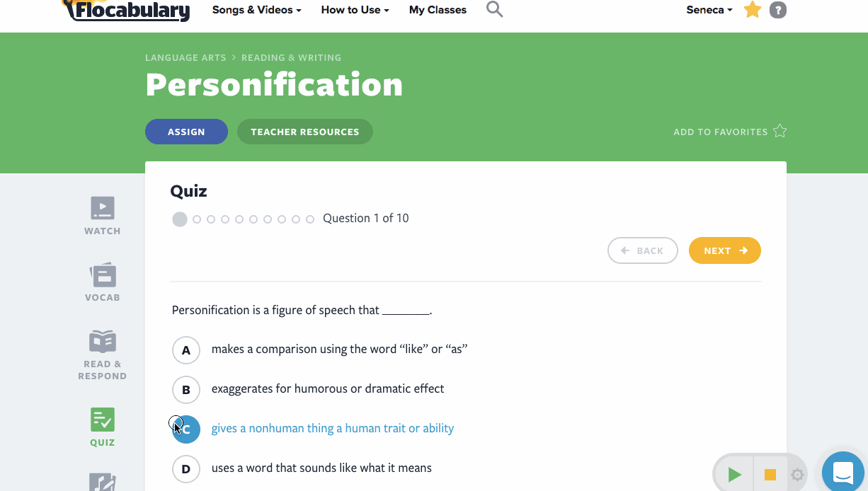Viewport: 868px width, 491px height.
Task: Click the Quiz checklist sidebar icon
Action: [x=103, y=420]
